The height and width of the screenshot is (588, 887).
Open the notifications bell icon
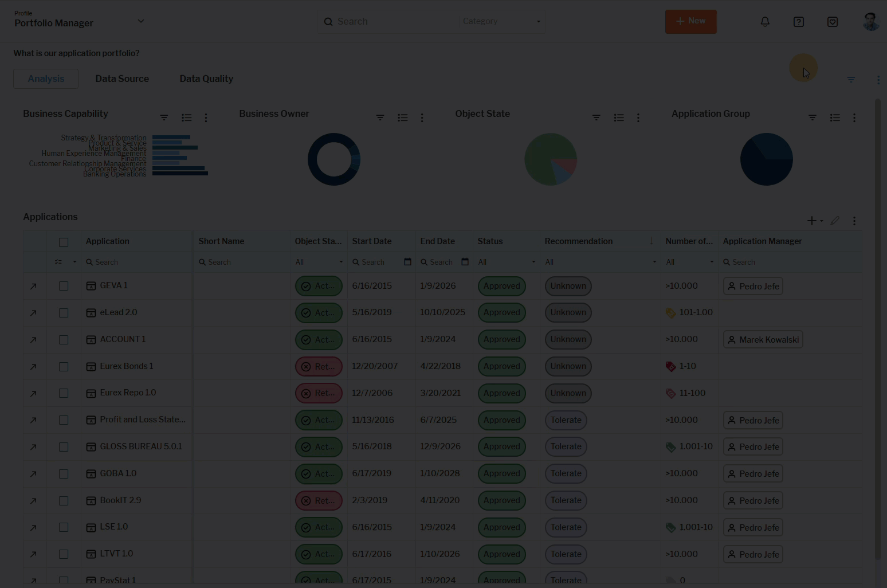765,22
